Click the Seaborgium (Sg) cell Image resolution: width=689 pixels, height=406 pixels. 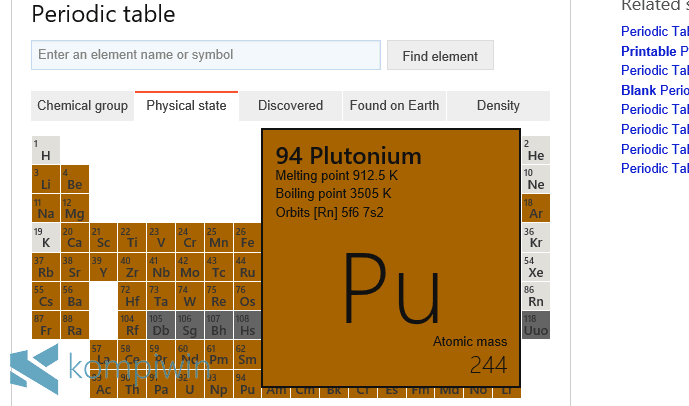(x=190, y=325)
